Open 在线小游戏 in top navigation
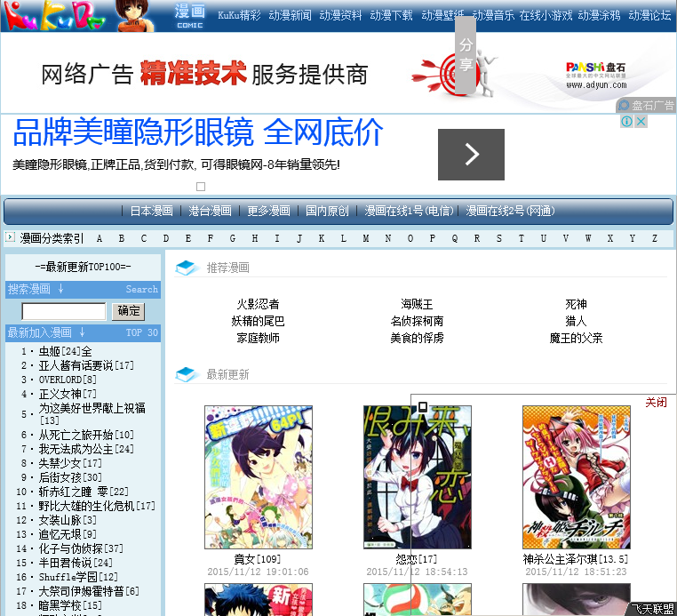677x616 pixels. click(546, 15)
